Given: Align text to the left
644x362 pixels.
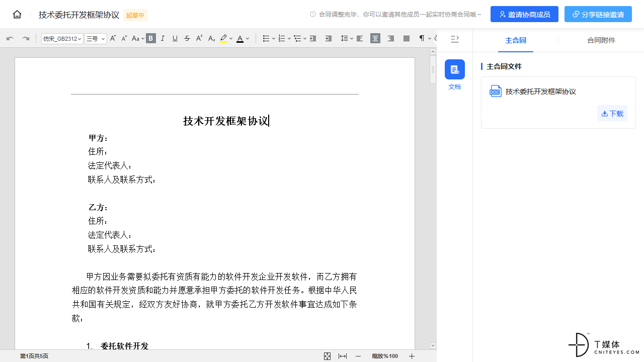Looking at the screenshot, I should [360, 38].
